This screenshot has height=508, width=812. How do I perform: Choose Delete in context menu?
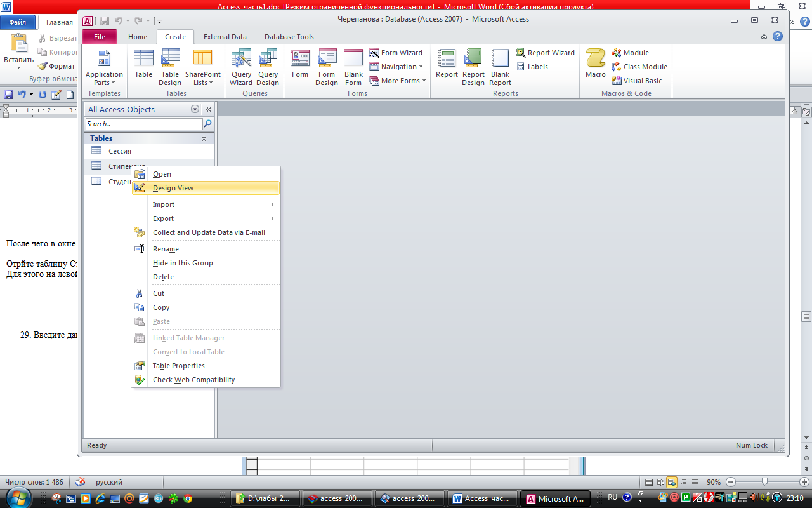click(x=206, y=277)
